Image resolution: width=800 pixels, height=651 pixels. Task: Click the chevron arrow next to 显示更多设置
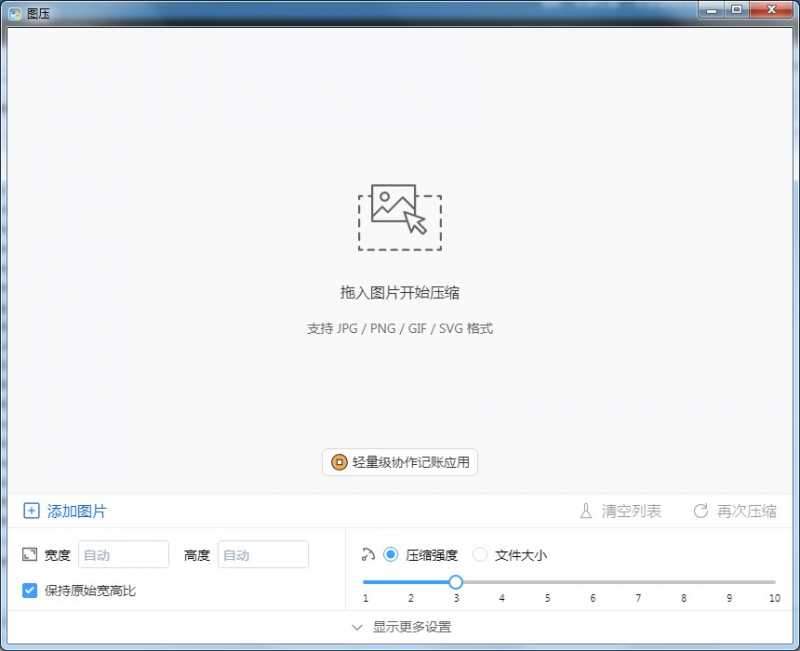tap(358, 625)
